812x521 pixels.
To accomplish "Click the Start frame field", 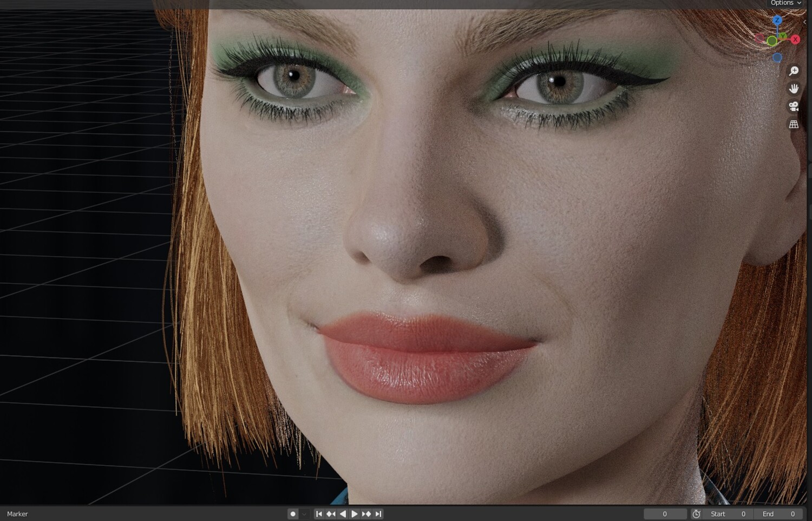I will (x=729, y=514).
